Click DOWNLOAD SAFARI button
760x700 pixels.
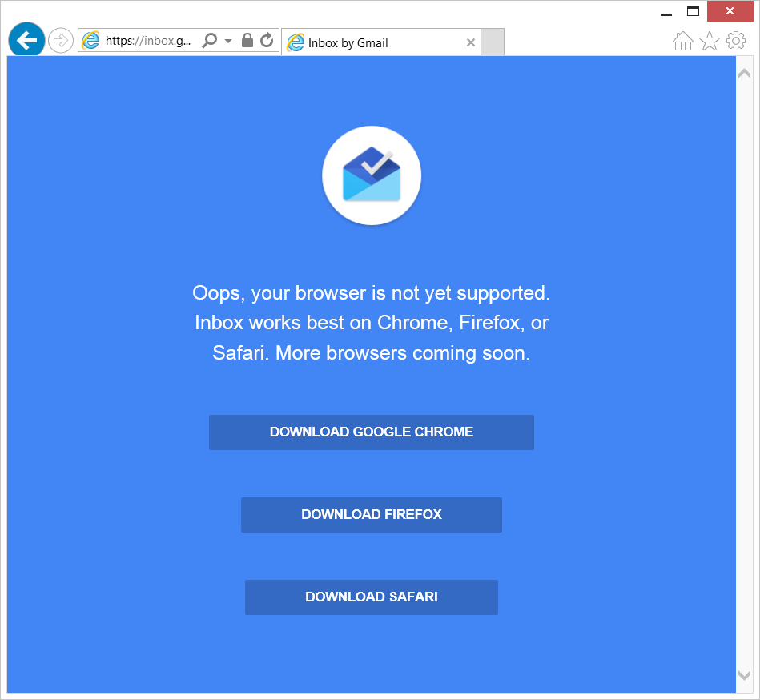pyautogui.click(x=372, y=597)
